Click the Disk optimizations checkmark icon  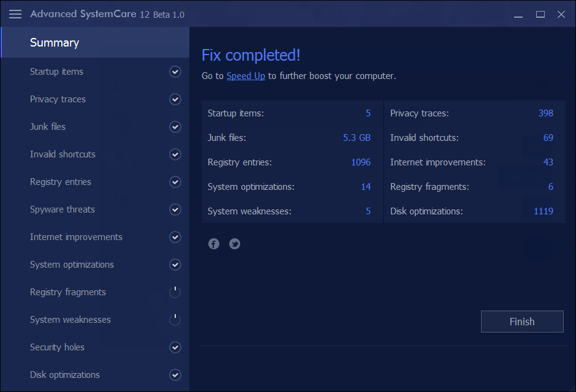(175, 375)
